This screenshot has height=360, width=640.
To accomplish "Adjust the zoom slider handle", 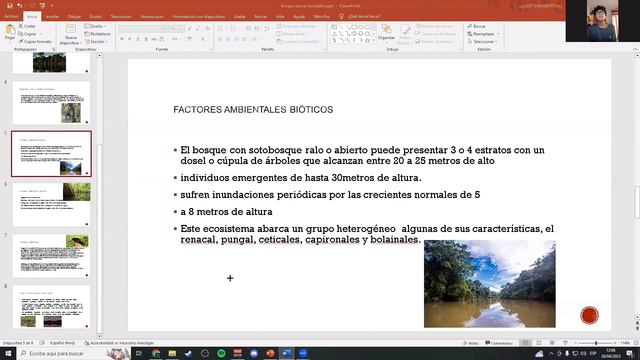I will coord(596,343).
